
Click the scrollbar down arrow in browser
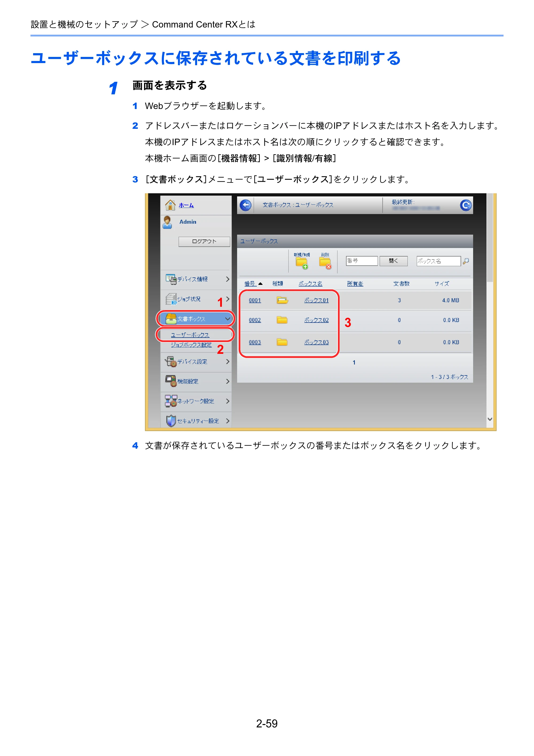coord(490,419)
